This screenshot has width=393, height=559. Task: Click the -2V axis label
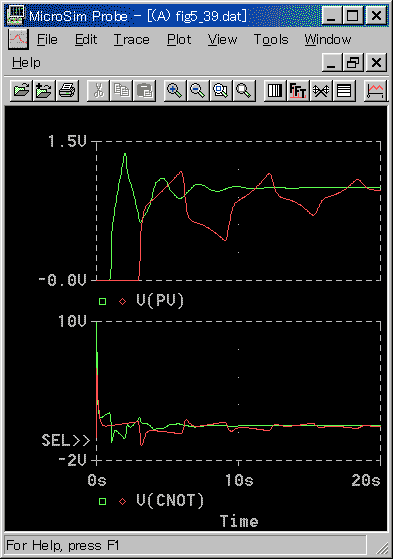[x=72, y=460]
